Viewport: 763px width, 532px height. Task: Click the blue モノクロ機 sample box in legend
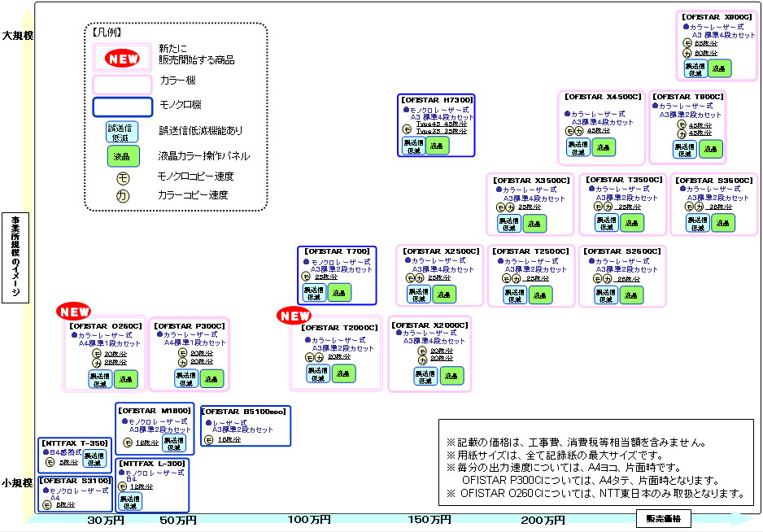pyautogui.click(x=123, y=107)
